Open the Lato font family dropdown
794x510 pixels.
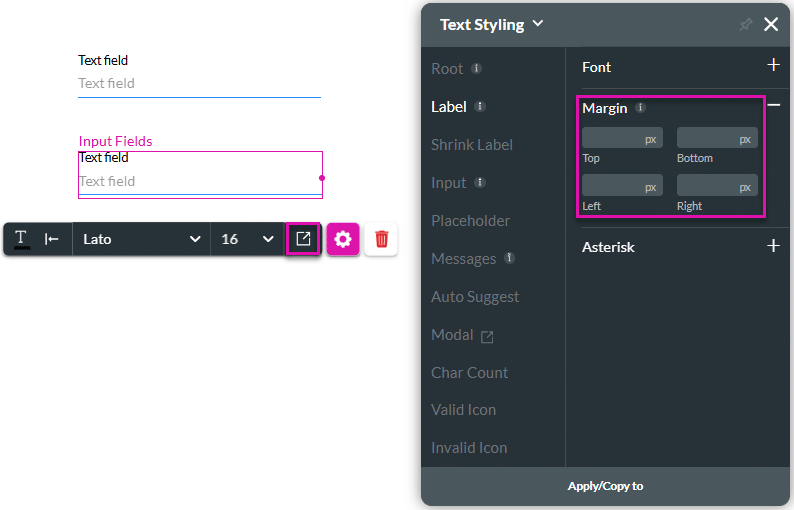(x=141, y=239)
